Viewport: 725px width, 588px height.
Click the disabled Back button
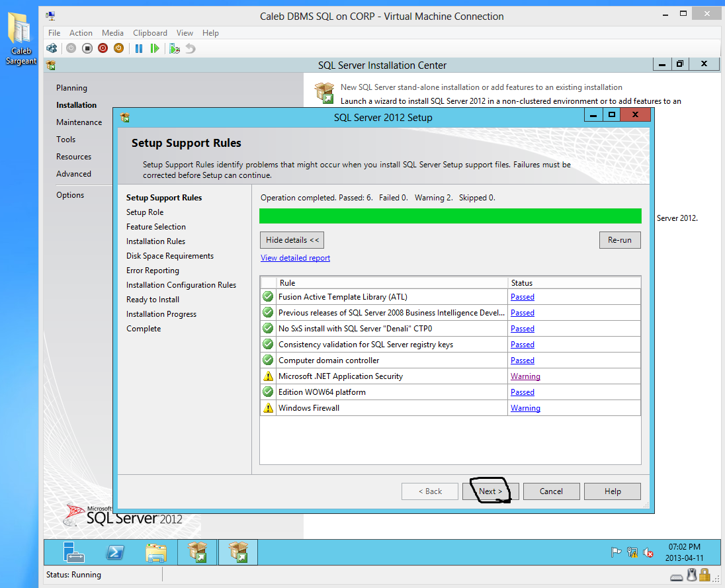click(430, 491)
